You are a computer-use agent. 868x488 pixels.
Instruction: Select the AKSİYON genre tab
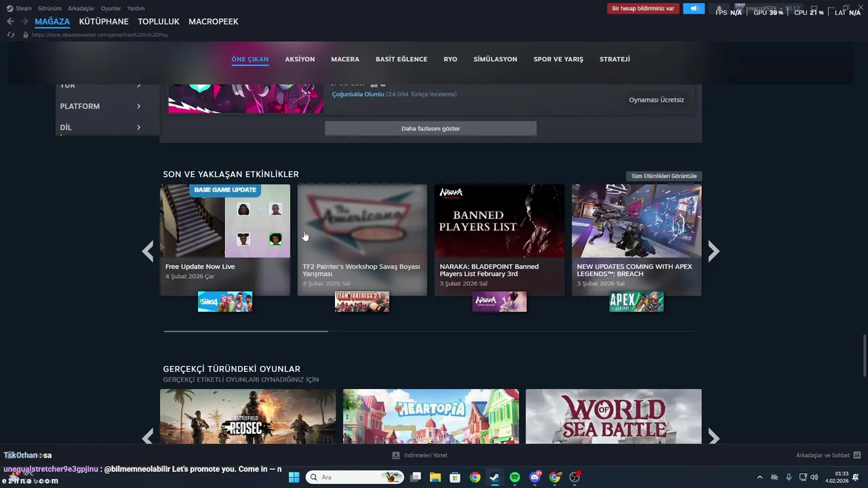[300, 59]
